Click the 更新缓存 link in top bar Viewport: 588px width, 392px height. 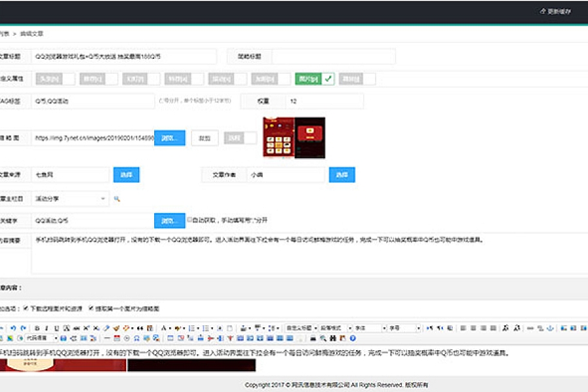coord(555,11)
